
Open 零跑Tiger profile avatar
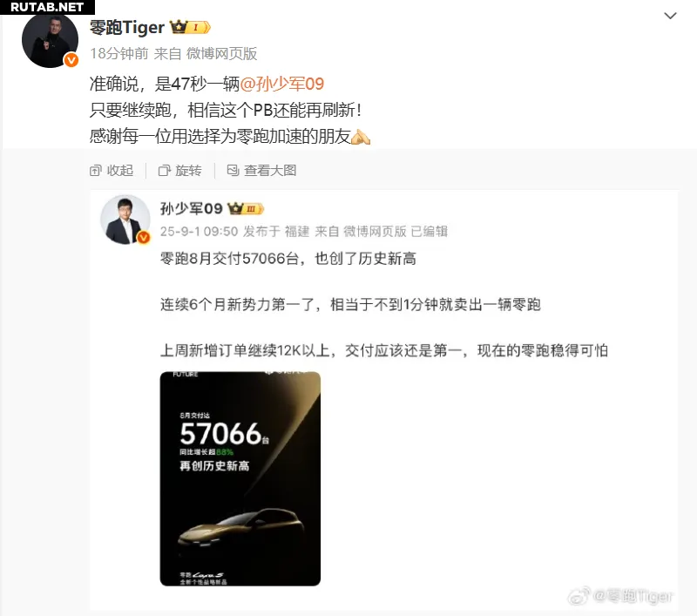point(50,40)
